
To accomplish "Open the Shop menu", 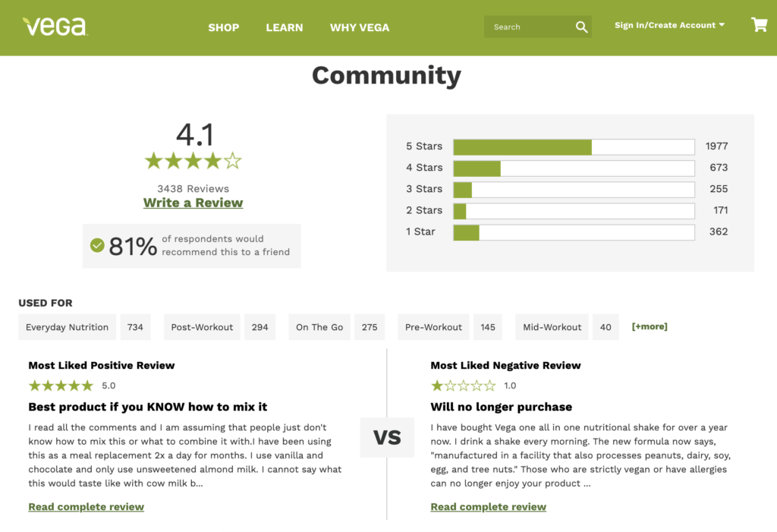I will click(224, 27).
